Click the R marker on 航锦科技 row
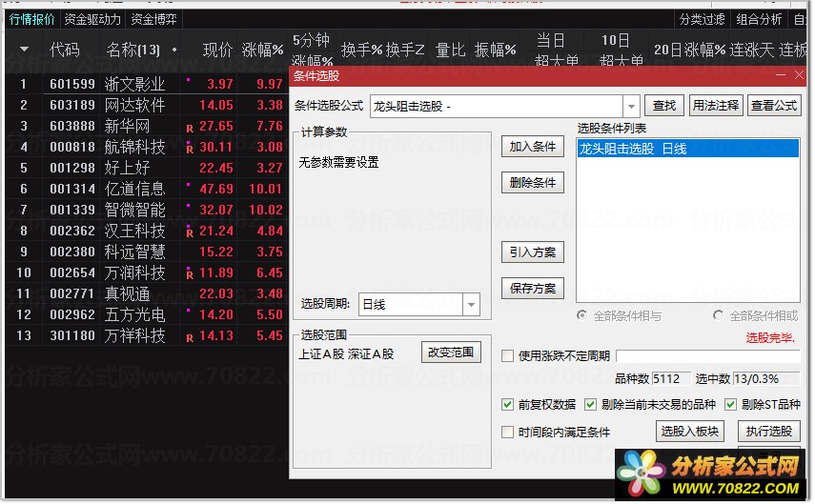This screenshot has width=815, height=504. click(x=190, y=150)
